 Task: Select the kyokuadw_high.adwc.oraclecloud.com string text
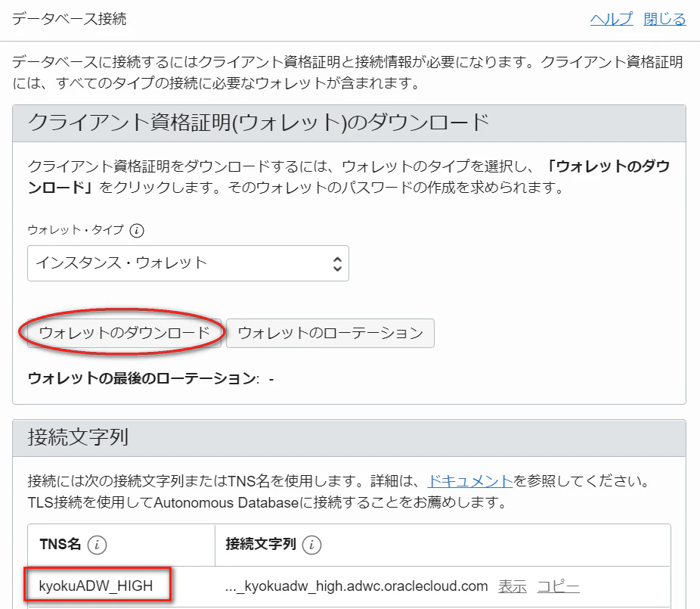pyautogui.click(x=356, y=586)
